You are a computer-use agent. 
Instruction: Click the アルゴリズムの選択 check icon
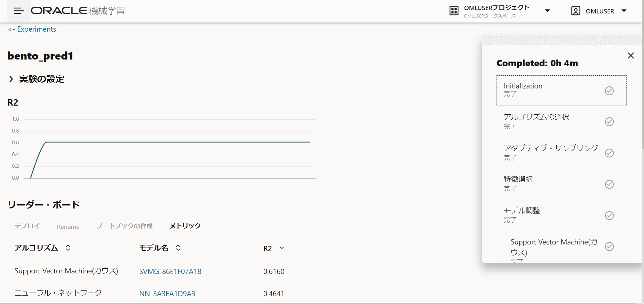(609, 122)
